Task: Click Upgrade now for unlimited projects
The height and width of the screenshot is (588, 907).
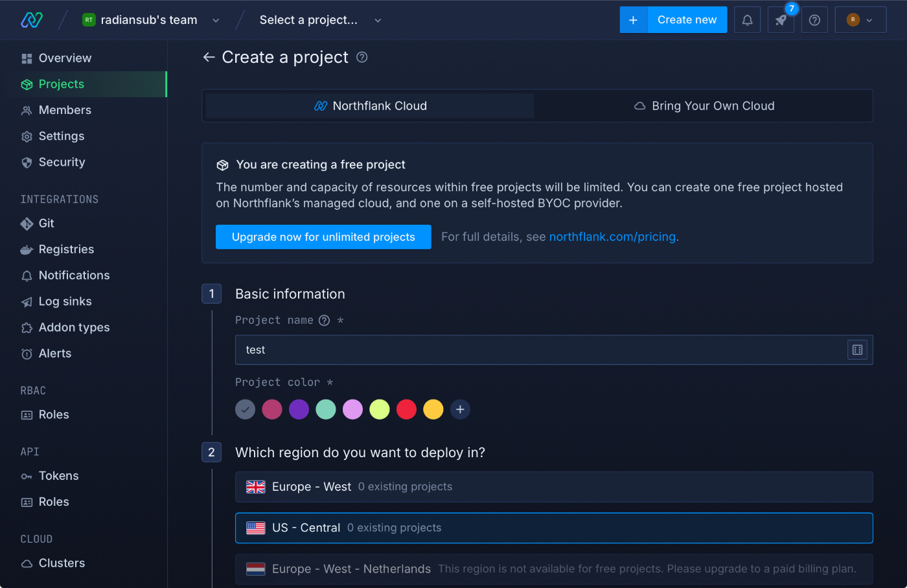Action: 323,237
